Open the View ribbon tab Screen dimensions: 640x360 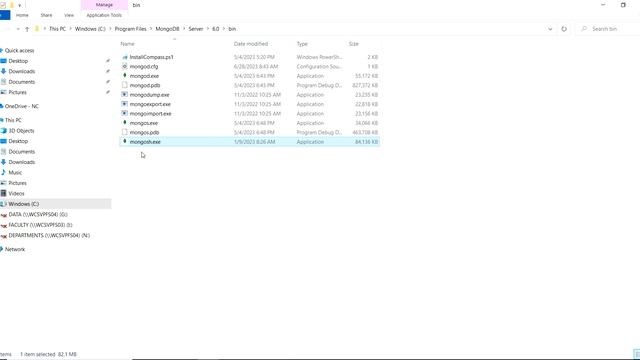click(x=69, y=15)
